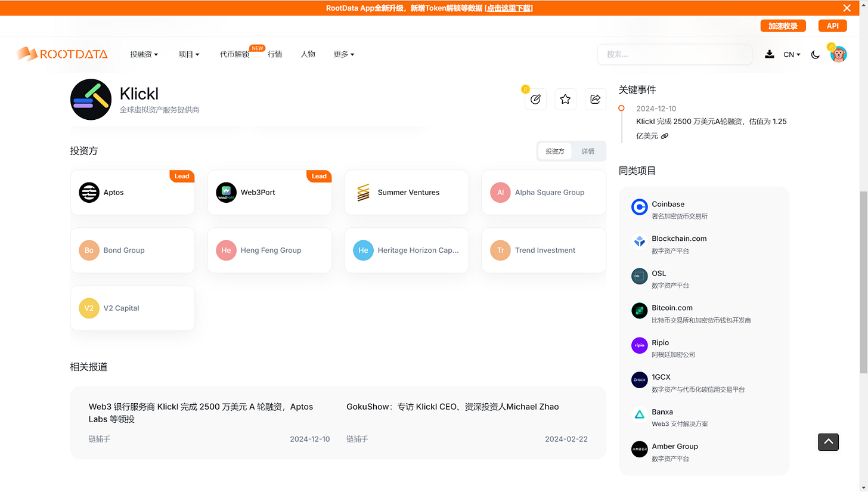The width and height of the screenshot is (868, 492).
Task: Switch to the 详情 tab
Action: pos(588,151)
